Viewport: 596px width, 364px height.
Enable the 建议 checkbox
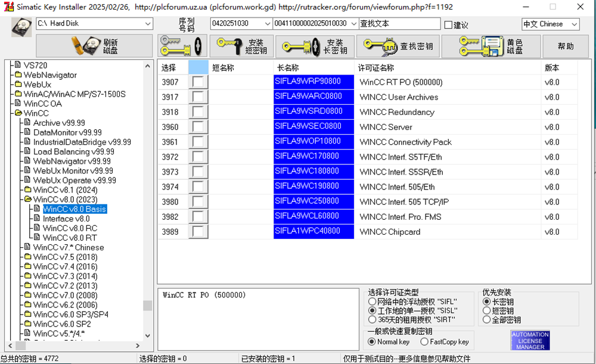click(449, 25)
